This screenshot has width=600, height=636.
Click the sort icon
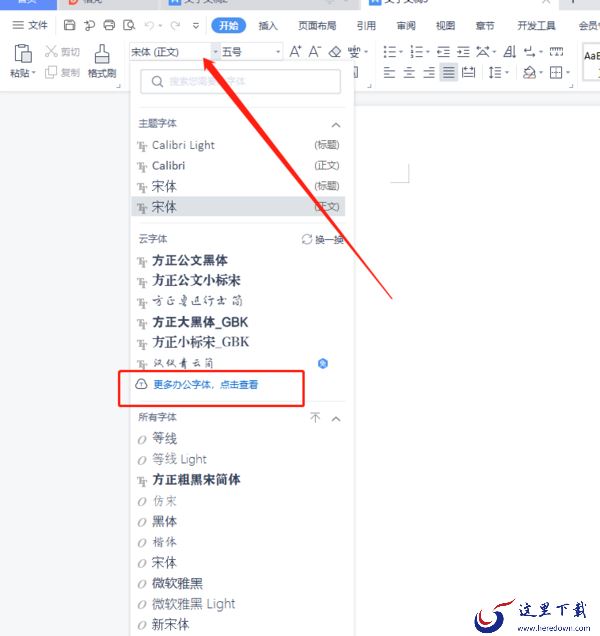[510, 52]
